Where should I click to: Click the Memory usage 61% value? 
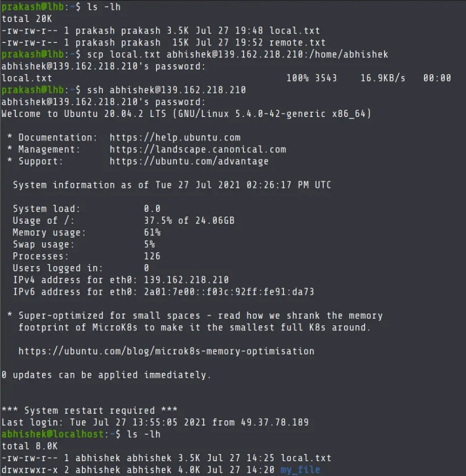click(152, 233)
